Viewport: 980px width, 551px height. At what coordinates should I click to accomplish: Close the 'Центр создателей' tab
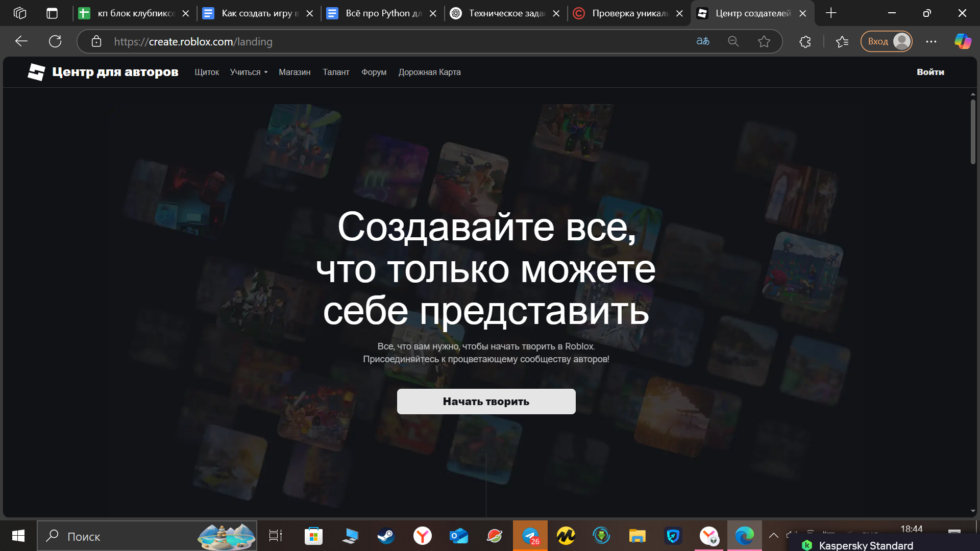802,13
